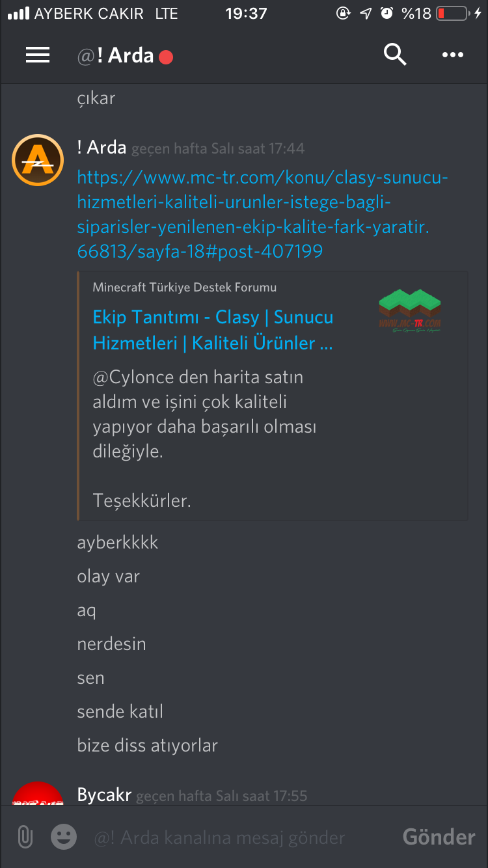Tap Bycakr's red avatar
The height and width of the screenshot is (868, 488).
(x=38, y=794)
